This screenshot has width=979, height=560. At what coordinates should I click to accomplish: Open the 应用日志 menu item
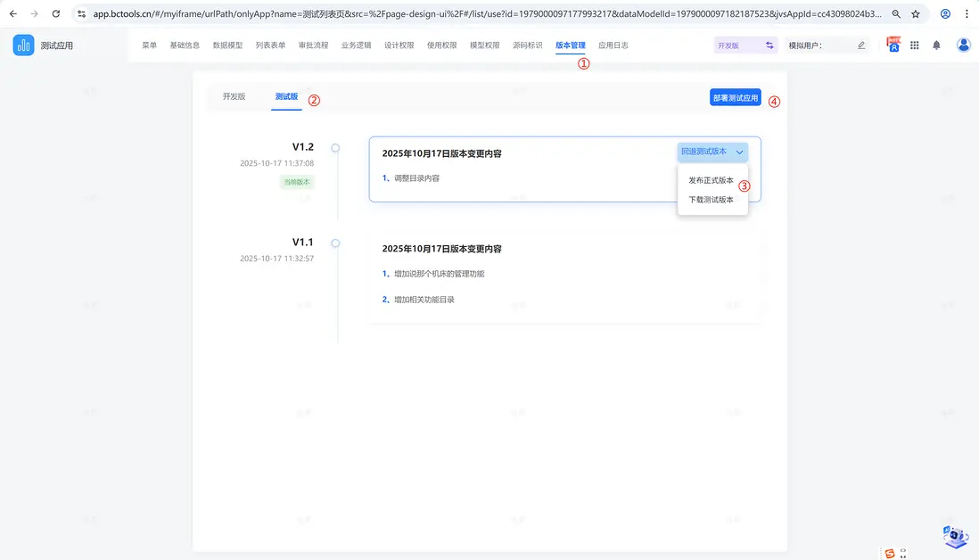pyautogui.click(x=613, y=45)
